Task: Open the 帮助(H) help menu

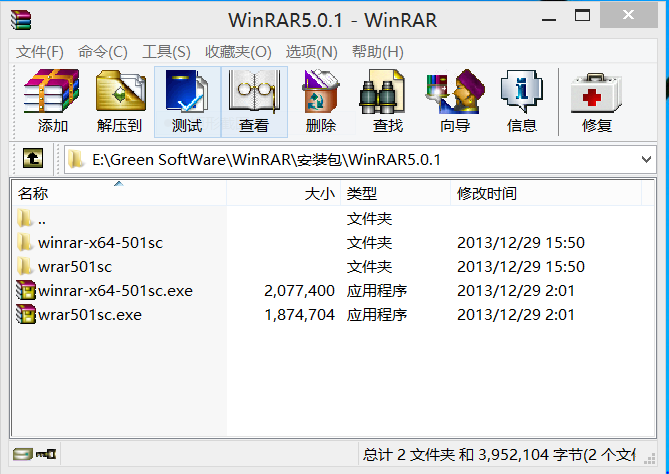Action: click(x=378, y=52)
